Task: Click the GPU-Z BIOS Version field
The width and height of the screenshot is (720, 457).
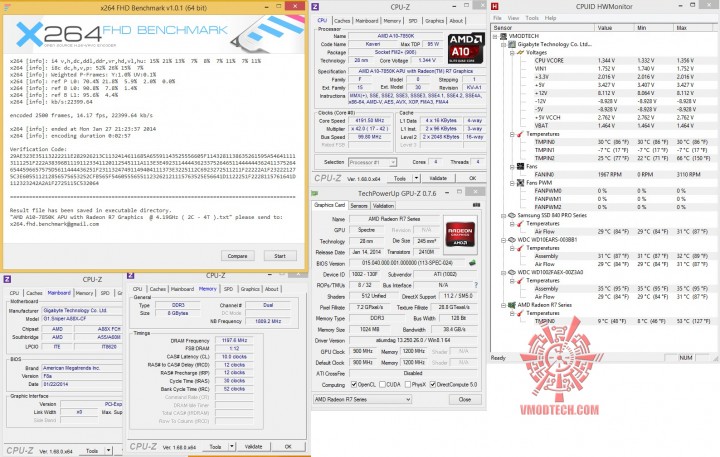Action: (408, 263)
